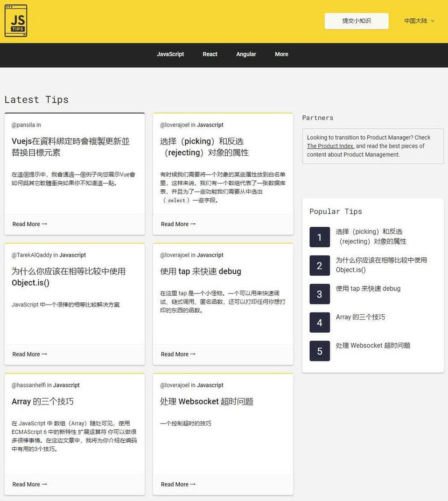Select the number 1 popular tip badge
Image resolution: width=448 pixels, height=501 pixels.
click(319, 237)
